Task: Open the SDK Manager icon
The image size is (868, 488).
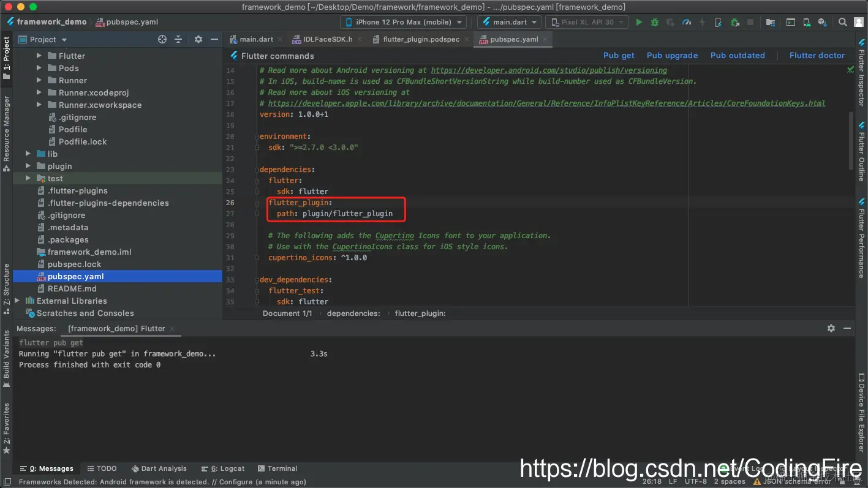Action: click(823, 22)
